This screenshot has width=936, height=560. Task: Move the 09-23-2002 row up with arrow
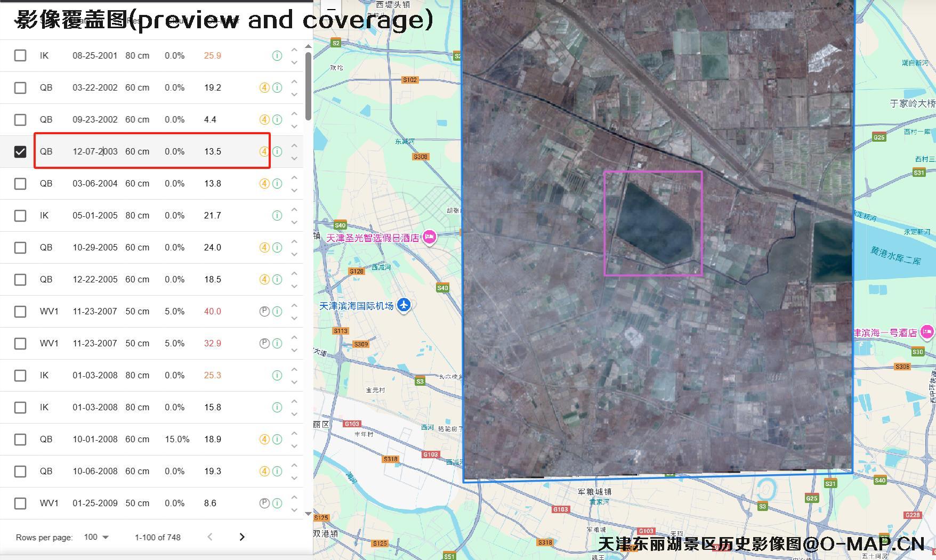click(294, 113)
